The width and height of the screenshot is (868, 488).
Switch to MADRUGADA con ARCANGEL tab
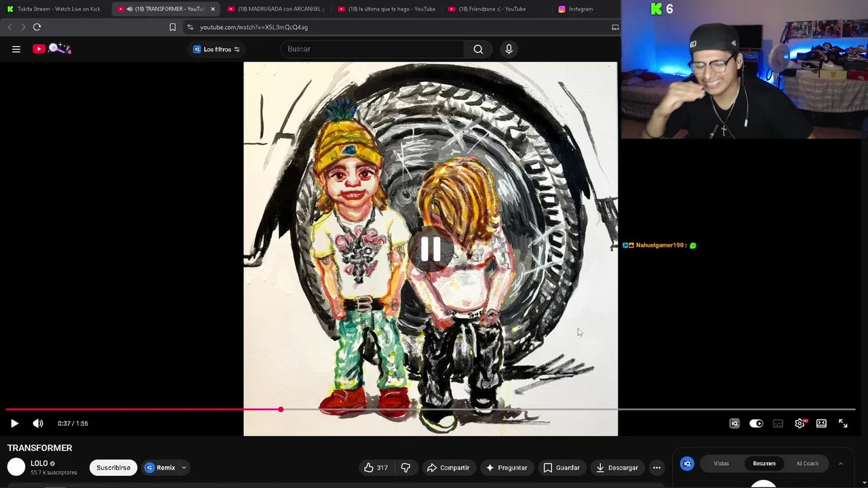pyautogui.click(x=275, y=9)
